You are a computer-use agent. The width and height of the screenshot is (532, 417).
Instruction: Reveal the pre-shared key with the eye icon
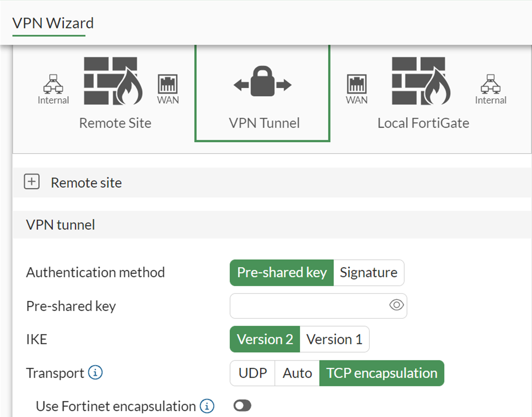[x=396, y=305]
